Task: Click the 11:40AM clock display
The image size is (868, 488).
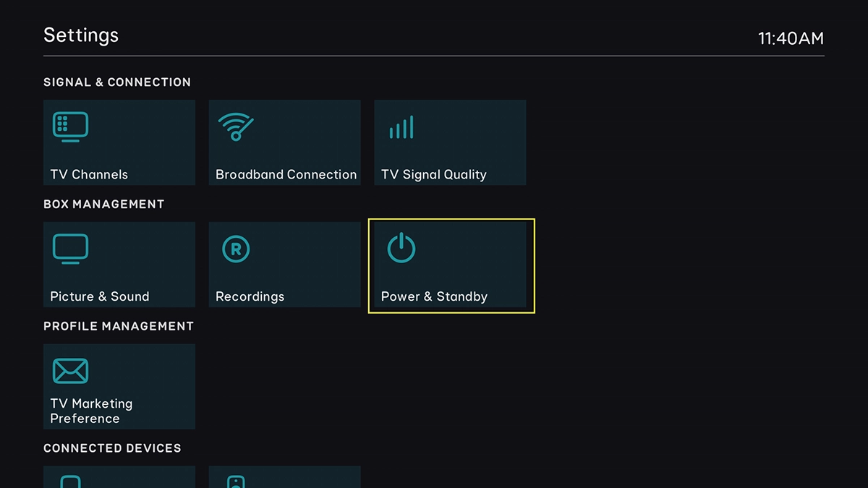Action: [791, 38]
